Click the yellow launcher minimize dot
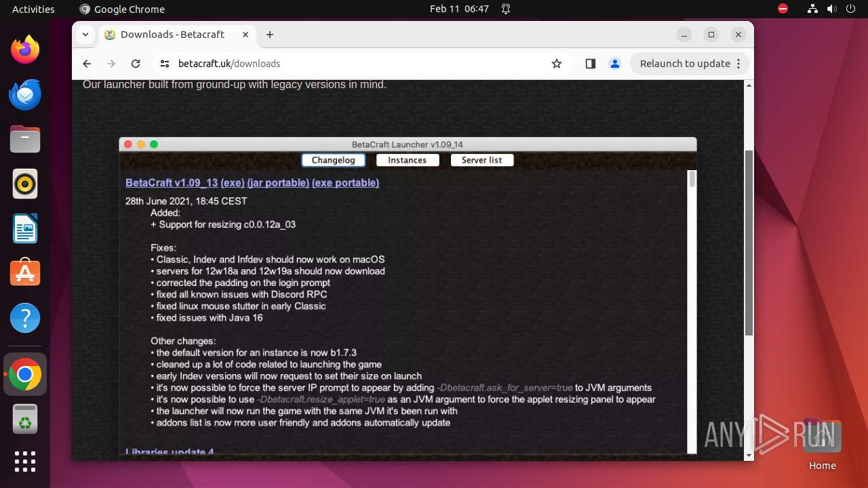The height and width of the screenshot is (488, 868). (x=141, y=144)
